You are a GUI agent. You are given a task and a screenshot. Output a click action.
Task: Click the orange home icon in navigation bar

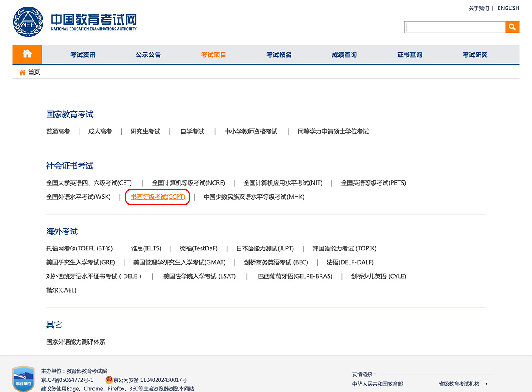coord(27,54)
